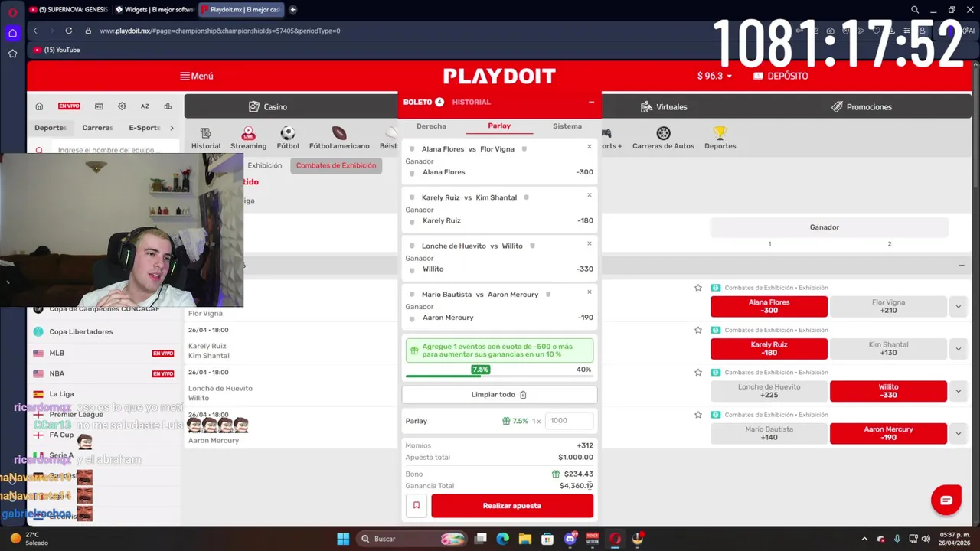Image resolution: width=980 pixels, height=551 pixels.
Task: Click the trash icon in Limpiar todo
Action: click(x=523, y=395)
